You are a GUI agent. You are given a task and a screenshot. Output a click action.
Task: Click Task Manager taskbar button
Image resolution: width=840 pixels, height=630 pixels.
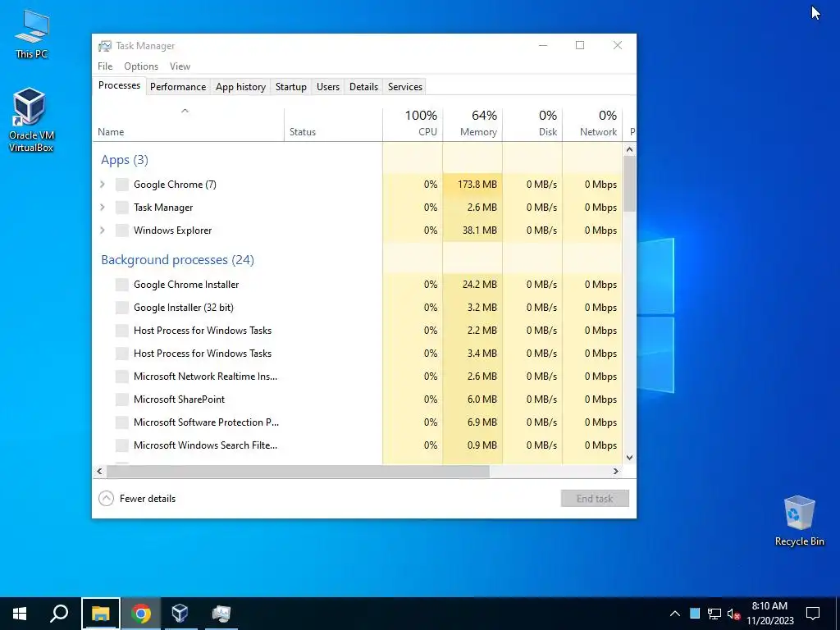(x=220, y=614)
